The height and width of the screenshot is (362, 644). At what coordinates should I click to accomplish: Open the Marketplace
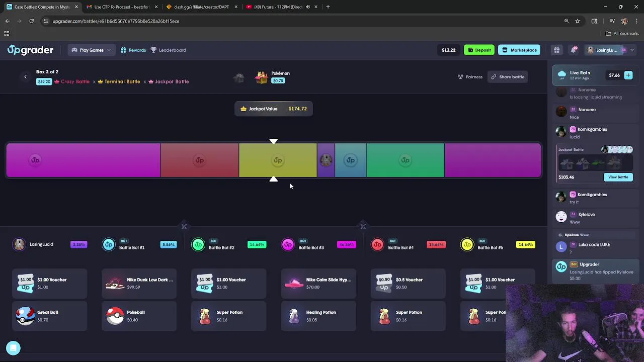click(520, 50)
